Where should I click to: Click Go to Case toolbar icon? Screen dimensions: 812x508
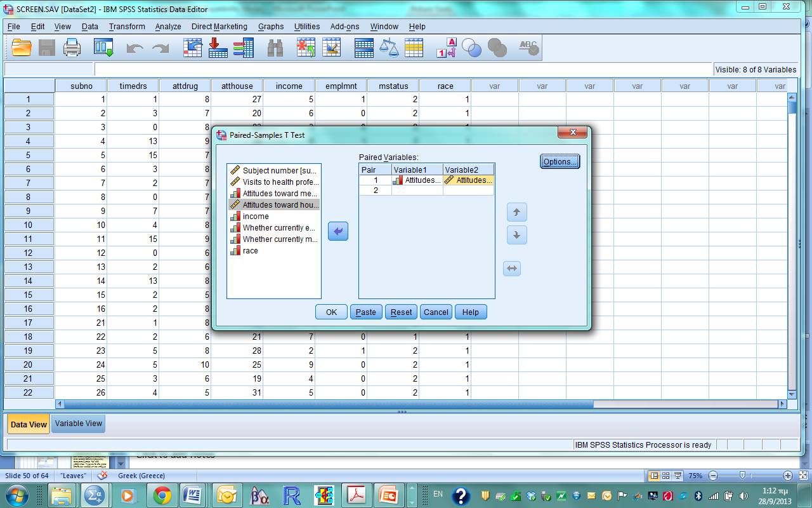point(192,48)
